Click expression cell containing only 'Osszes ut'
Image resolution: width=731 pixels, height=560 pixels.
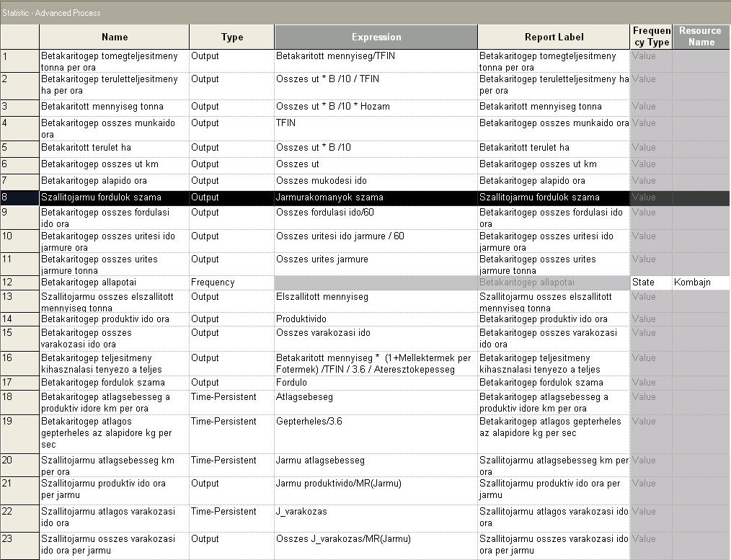click(x=376, y=166)
